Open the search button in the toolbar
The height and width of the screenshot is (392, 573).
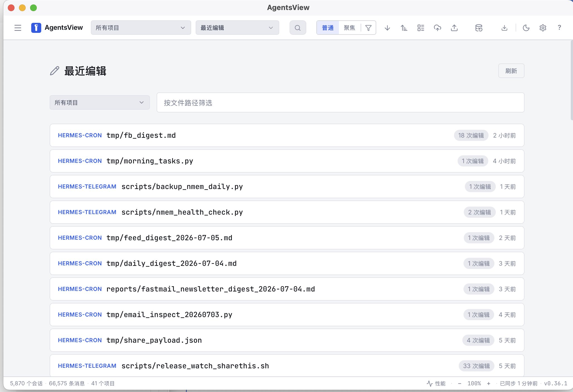(x=298, y=28)
